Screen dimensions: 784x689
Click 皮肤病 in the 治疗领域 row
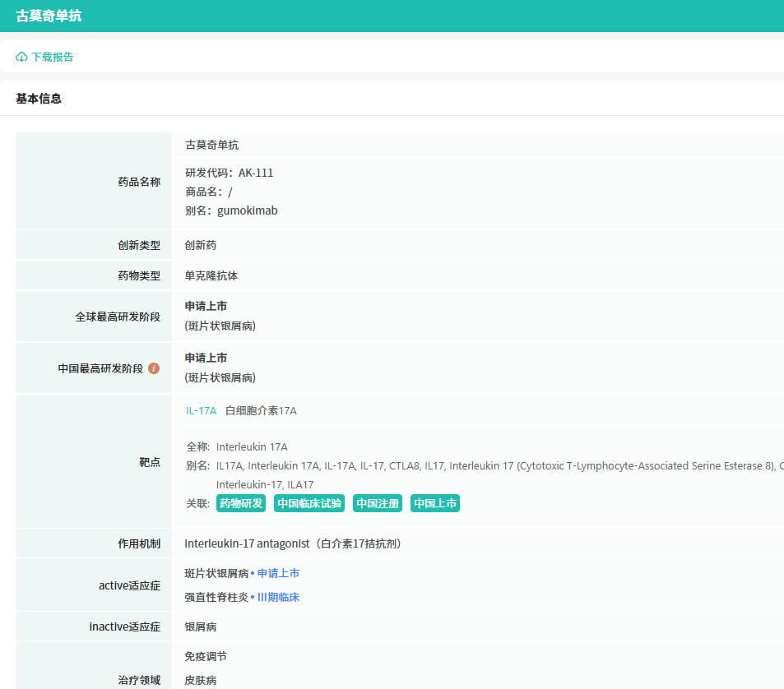tap(201, 680)
